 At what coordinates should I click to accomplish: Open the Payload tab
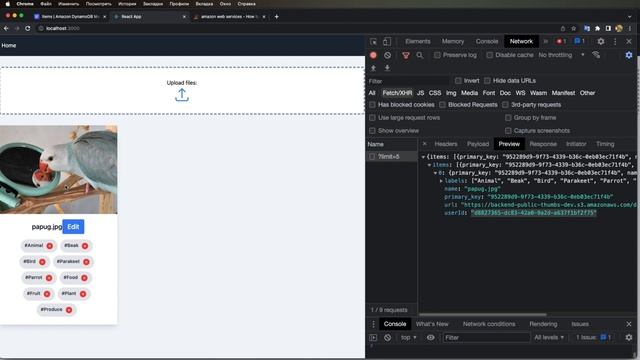[478, 144]
